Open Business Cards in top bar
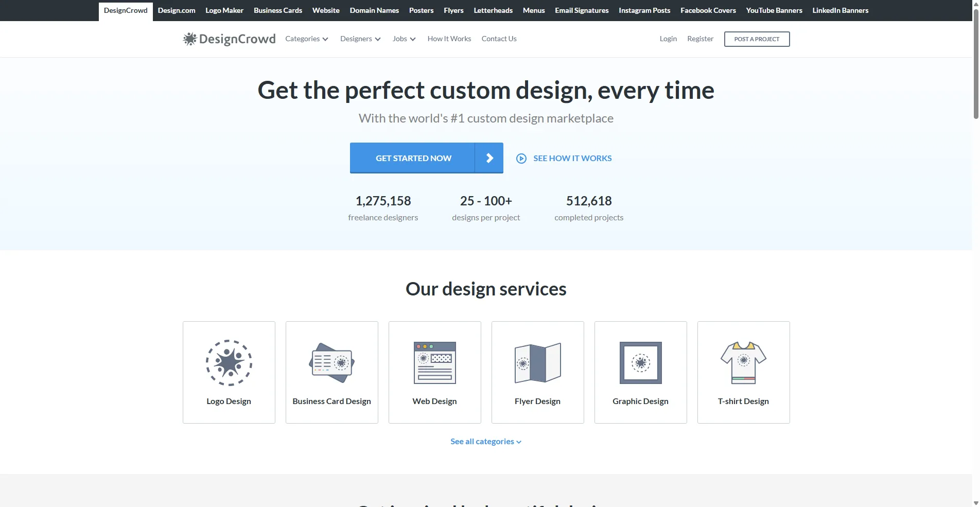The image size is (980, 507). click(278, 10)
